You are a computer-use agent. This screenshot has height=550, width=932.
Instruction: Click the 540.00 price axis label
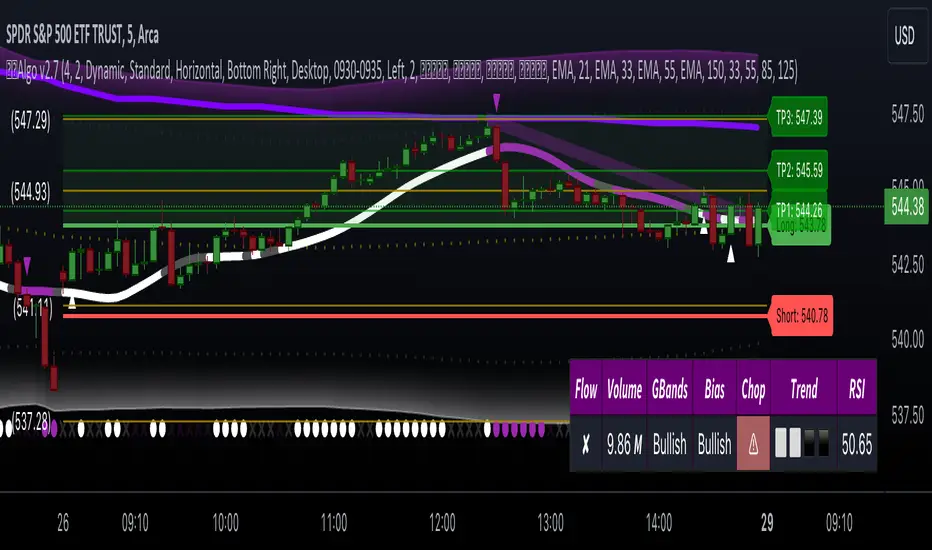point(908,340)
